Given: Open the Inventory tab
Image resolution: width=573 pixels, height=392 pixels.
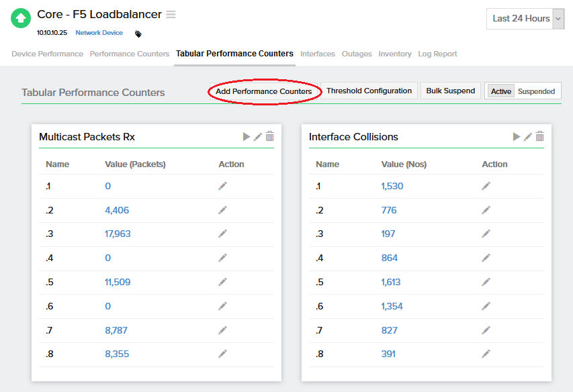Looking at the screenshot, I should 395,54.
